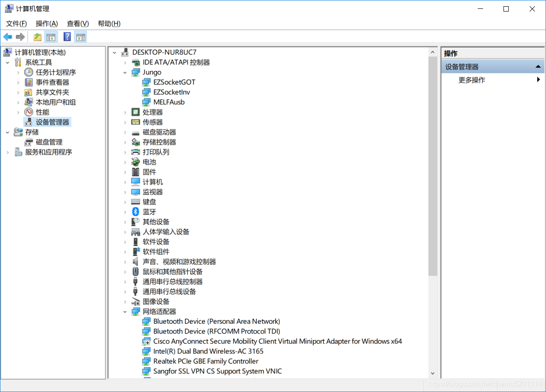Click the Forward arrow toolbar icon

(x=20, y=37)
